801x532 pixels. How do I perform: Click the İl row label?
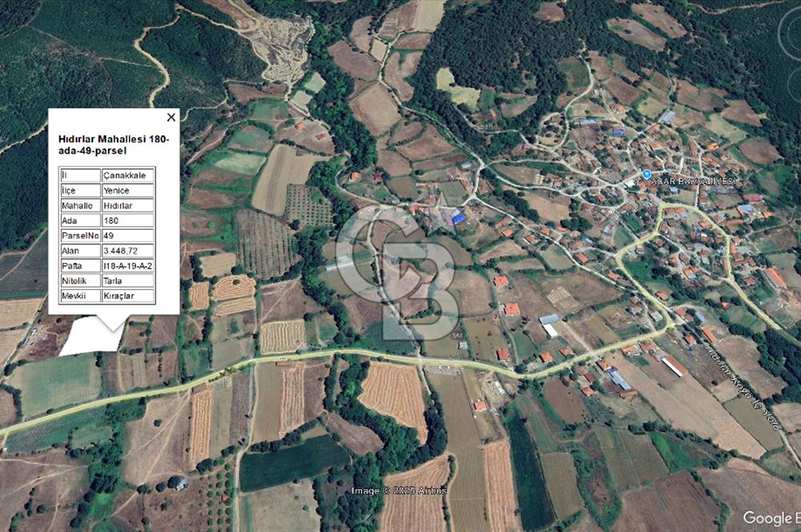tap(78, 175)
